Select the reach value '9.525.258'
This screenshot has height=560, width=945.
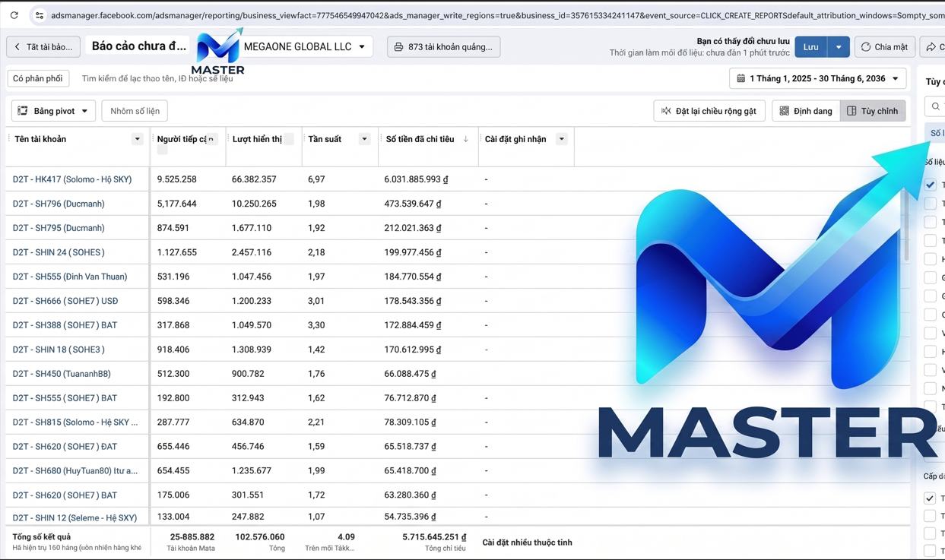pos(176,179)
